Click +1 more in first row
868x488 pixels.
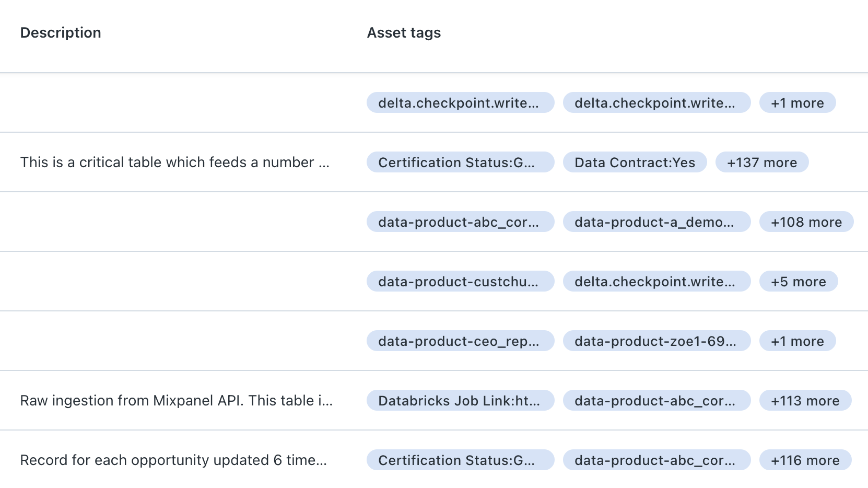click(x=797, y=103)
